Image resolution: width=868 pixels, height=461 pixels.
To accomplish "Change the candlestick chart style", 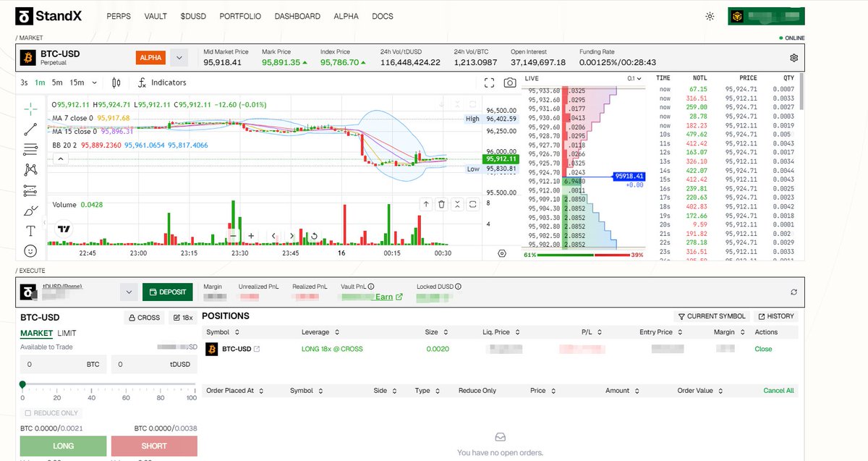I will click(116, 83).
